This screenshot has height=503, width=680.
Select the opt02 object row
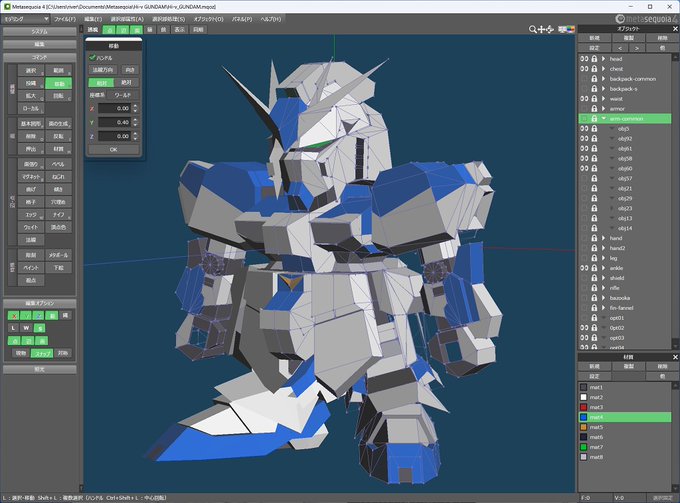coord(625,328)
